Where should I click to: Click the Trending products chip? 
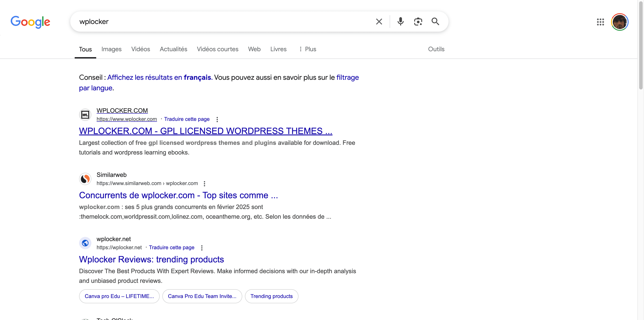[x=271, y=296]
